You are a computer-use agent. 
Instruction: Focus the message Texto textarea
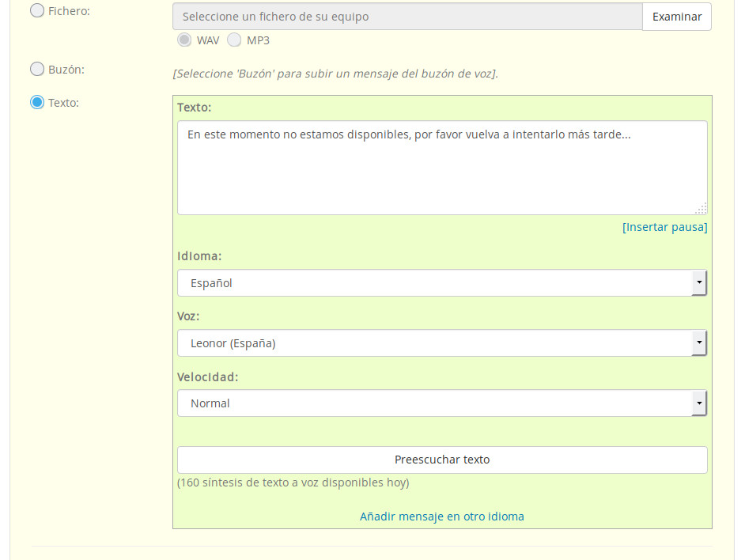point(441,167)
